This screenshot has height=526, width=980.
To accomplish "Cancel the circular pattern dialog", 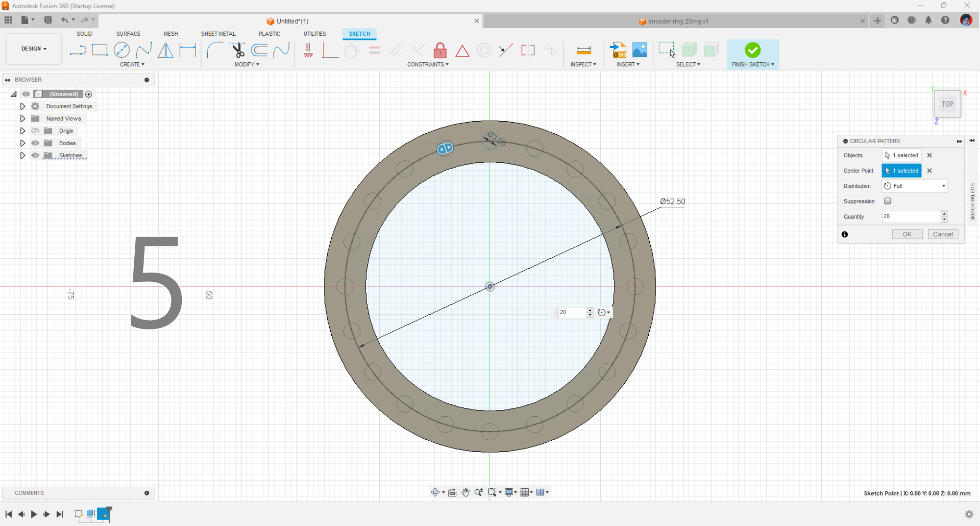I will (943, 234).
